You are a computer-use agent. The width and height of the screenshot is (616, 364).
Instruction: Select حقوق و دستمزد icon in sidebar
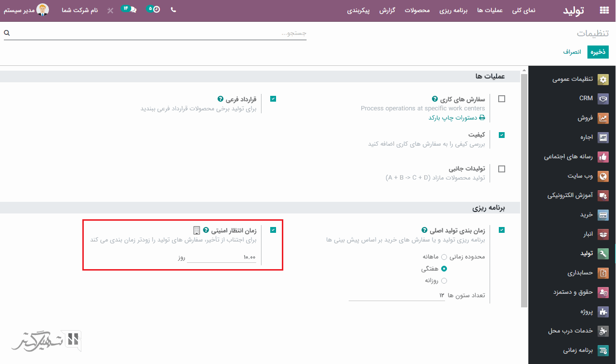[603, 292]
